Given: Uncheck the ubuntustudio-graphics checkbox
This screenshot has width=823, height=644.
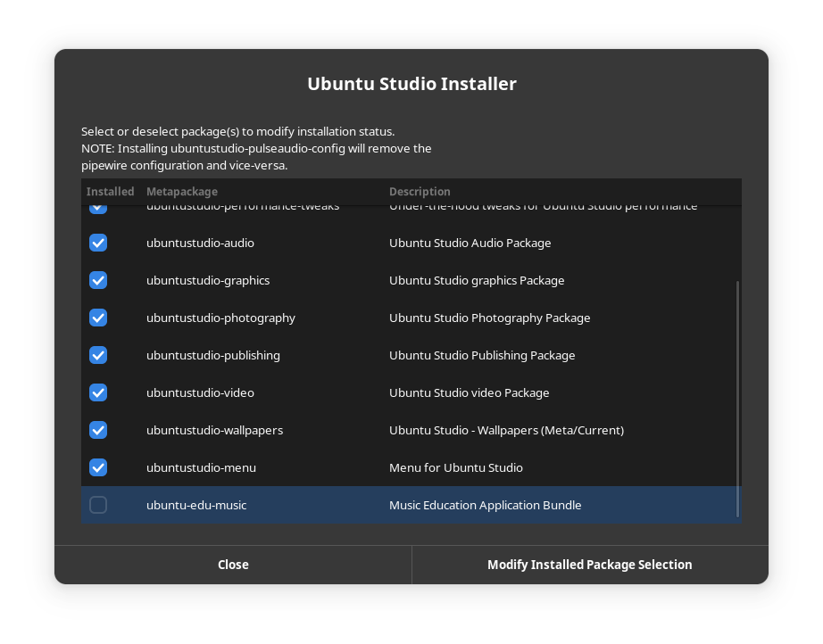Looking at the screenshot, I should tap(98, 280).
